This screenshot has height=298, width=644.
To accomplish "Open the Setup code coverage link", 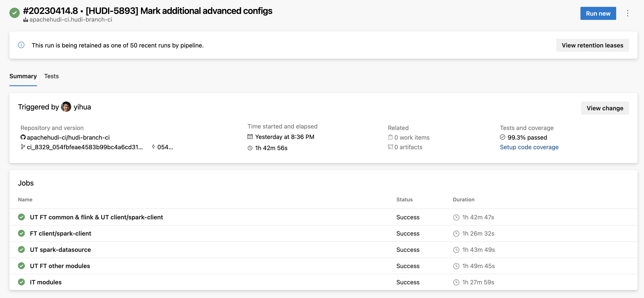I will point(529,147).
